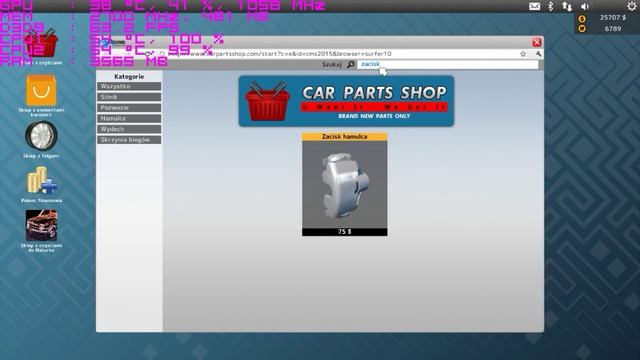Open the red basket parts shop desktop icon
This screenshot has height=360, width=640.
[x=41, y=44]
